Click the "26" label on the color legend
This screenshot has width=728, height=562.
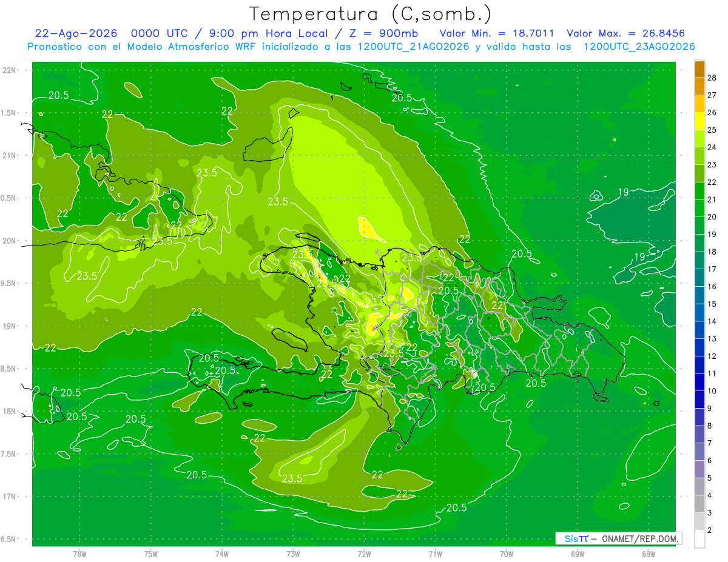(x=712, y=113)
